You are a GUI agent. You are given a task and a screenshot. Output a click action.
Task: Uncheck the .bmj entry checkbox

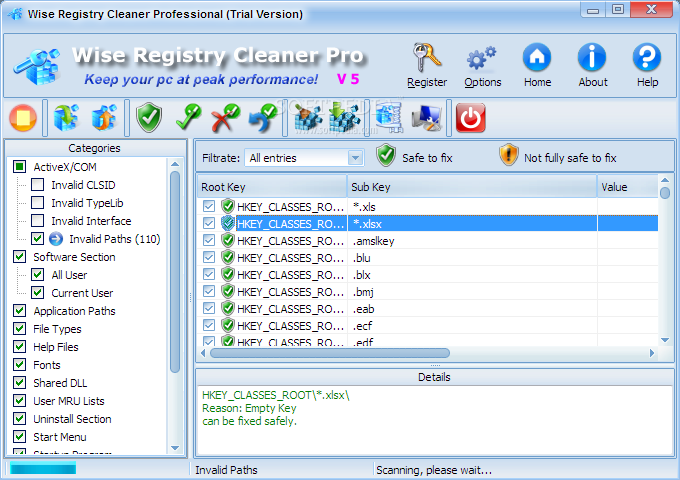209,291
